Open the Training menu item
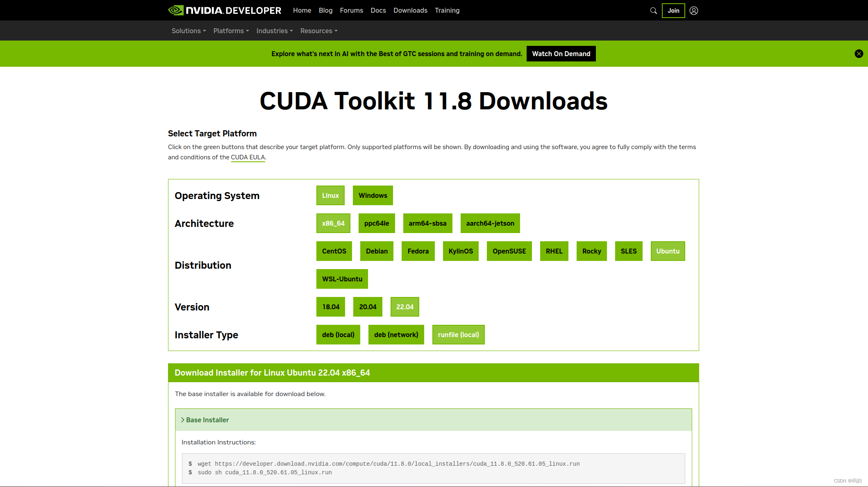 click(x=447, y=10)
